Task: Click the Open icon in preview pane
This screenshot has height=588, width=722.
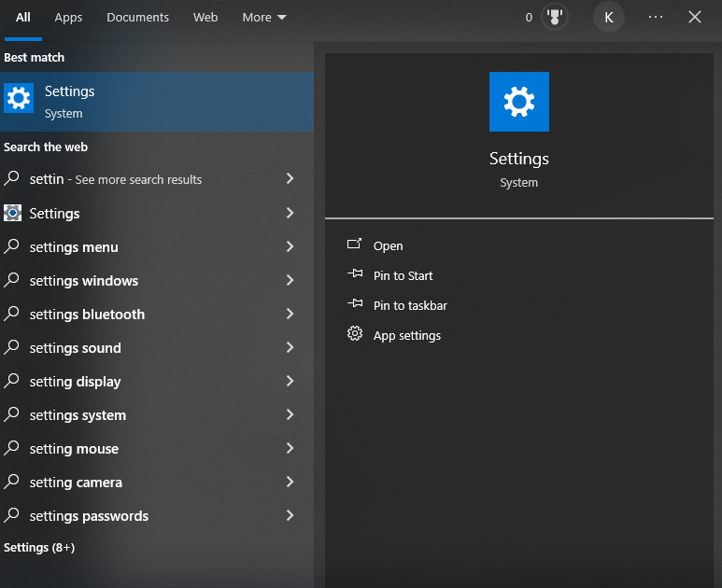Action: coord(354,244)
